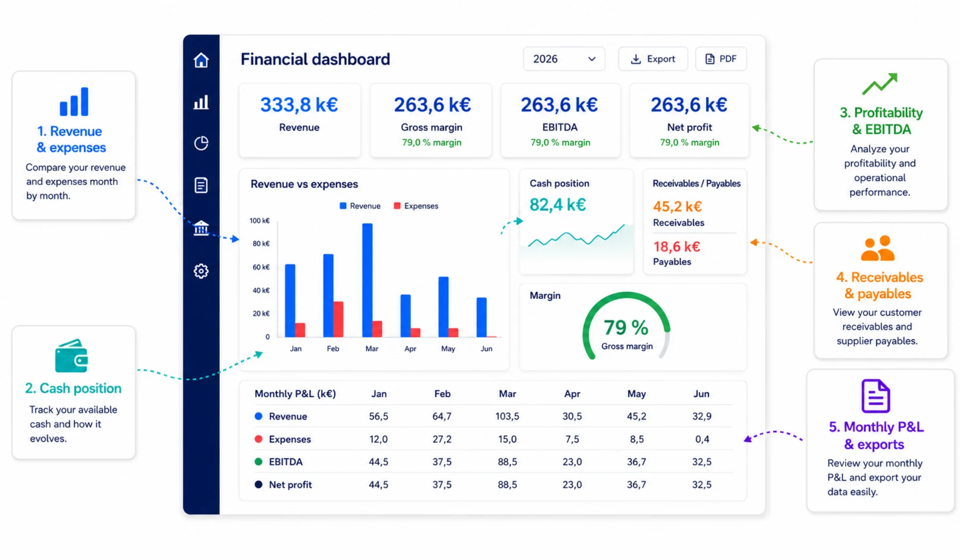Click the 0,4 June expenses cell
Viewport: 960px width, 560px height.
(x=702, y=439)
